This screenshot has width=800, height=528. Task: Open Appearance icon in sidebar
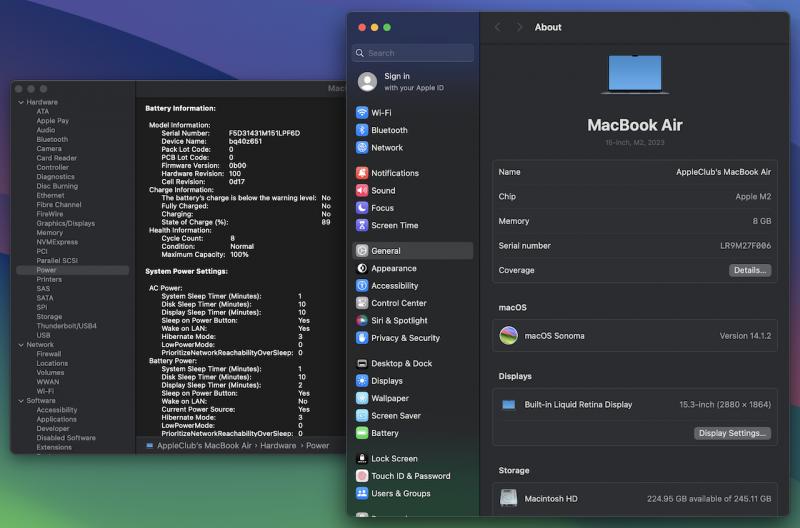(362, 268)
